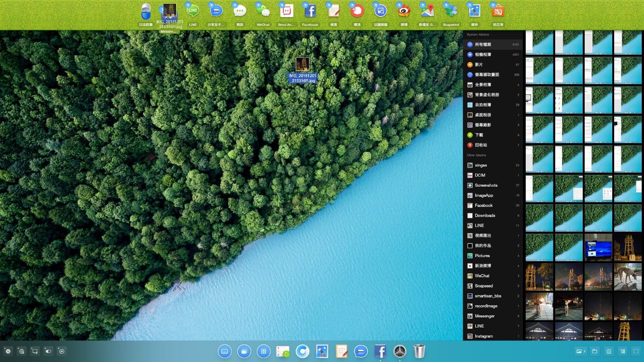Click the Send Anywhere share icon

[287, 11]
